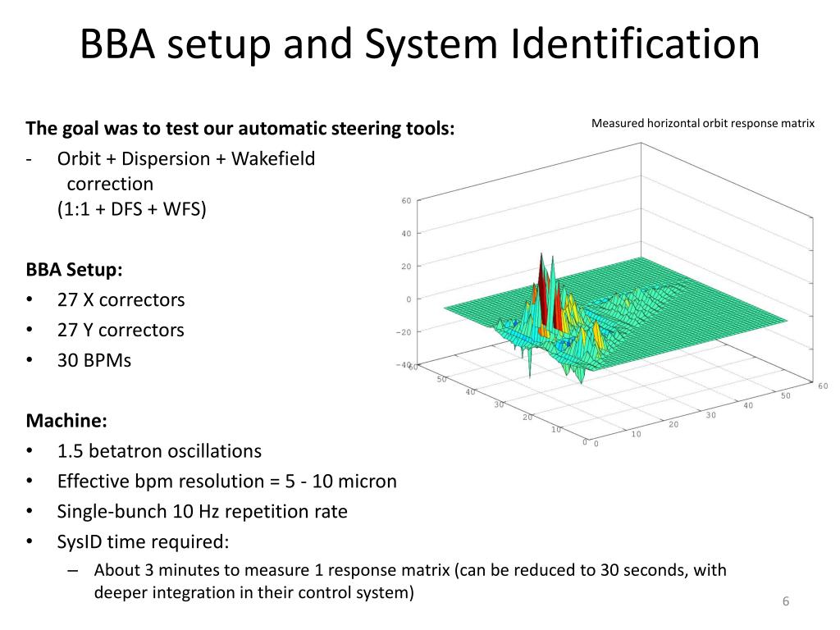Click the bullet '27 Y correctors'
The image size is (840, 630).
pos(121,330)
